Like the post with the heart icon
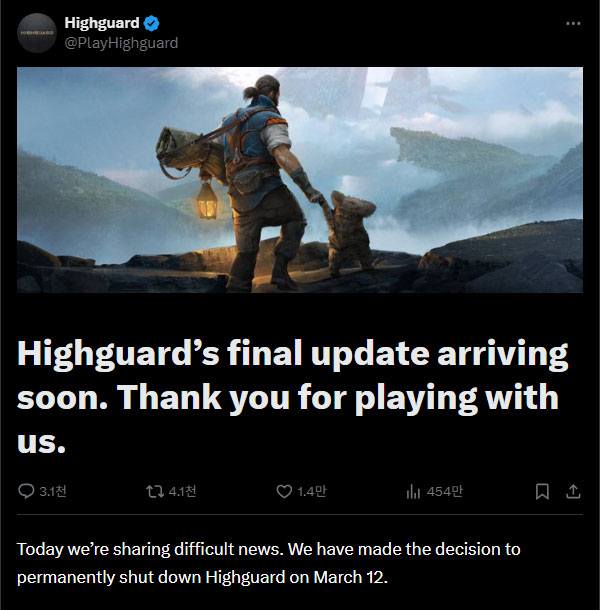The width and height of the screenshot is (600, 610). [284, 491]
